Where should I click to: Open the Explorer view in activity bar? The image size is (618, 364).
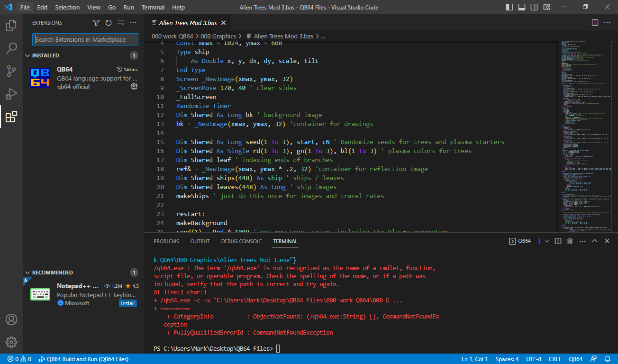[11, 26]
